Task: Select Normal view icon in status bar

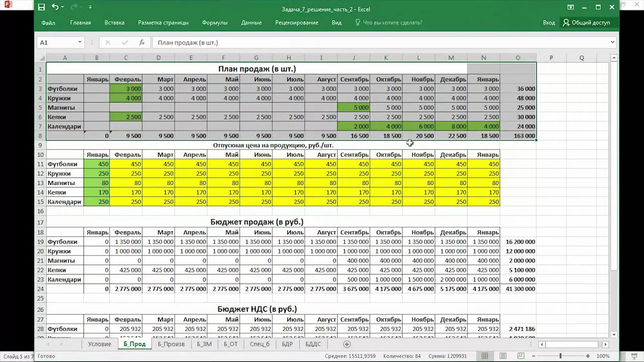Action: point(485,356)
